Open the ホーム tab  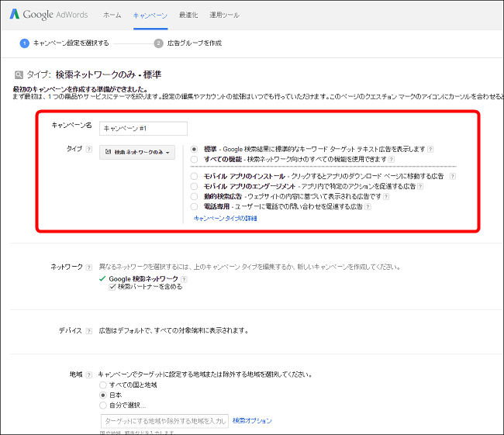[112, 15]
